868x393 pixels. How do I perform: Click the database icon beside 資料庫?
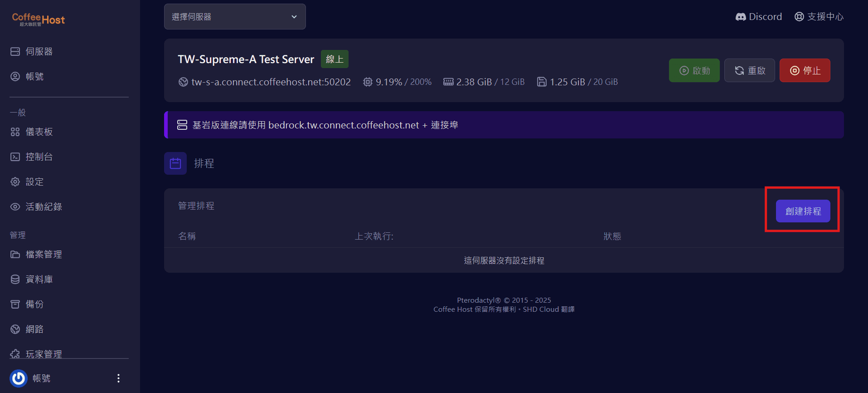15,280
